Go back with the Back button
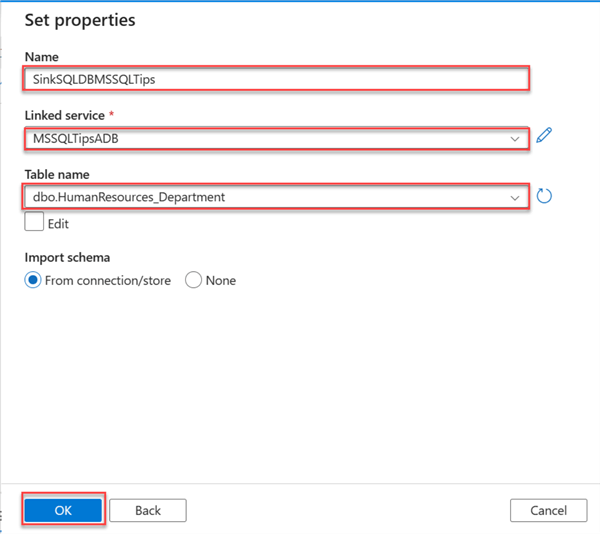 pos(148,510)
